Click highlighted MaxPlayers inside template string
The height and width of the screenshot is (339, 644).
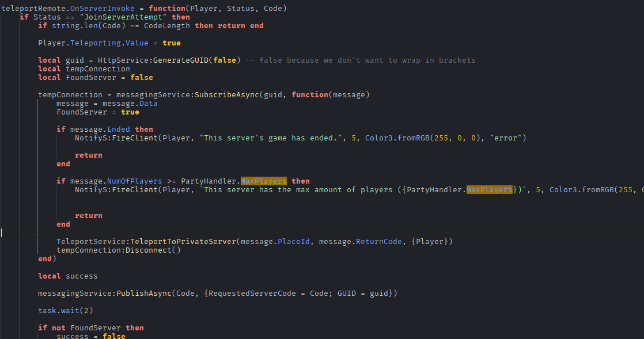(490, 189)
